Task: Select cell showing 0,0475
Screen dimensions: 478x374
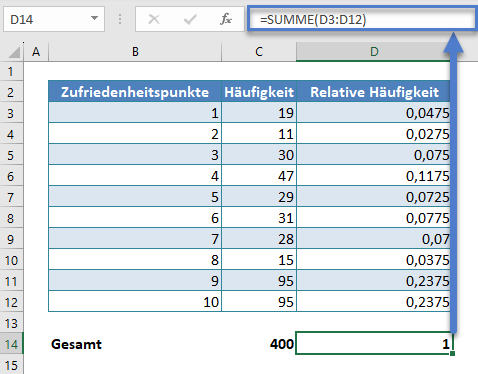Action: 373,113
